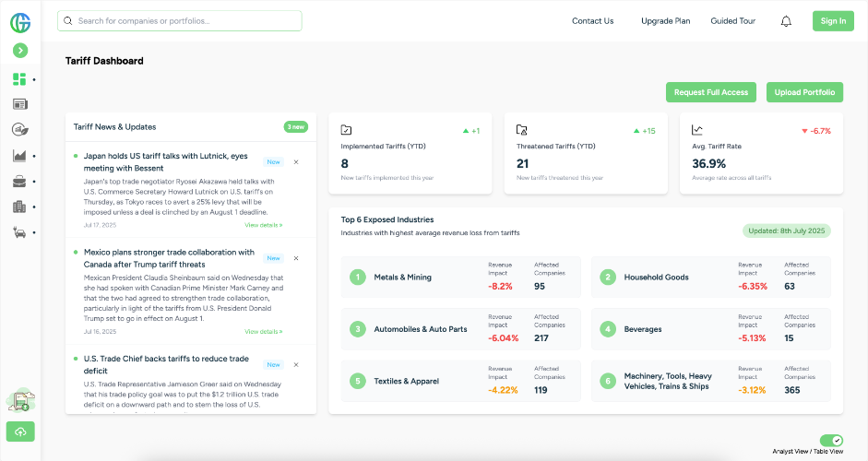Dismiss the Japan tariff talks news item
Image resolution: width=868 pixels, height=461 pixels.
[x=296, y=161]
